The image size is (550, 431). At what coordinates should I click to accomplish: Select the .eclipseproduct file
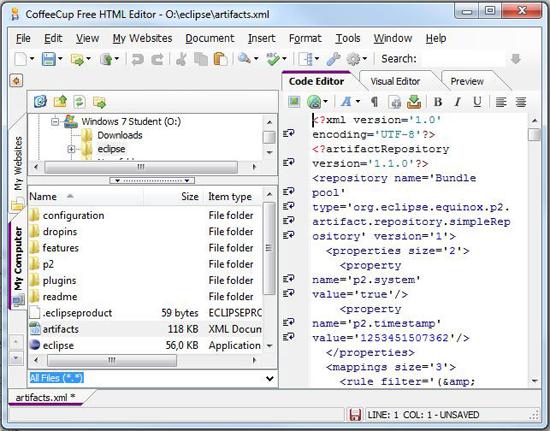pos(145,313)
